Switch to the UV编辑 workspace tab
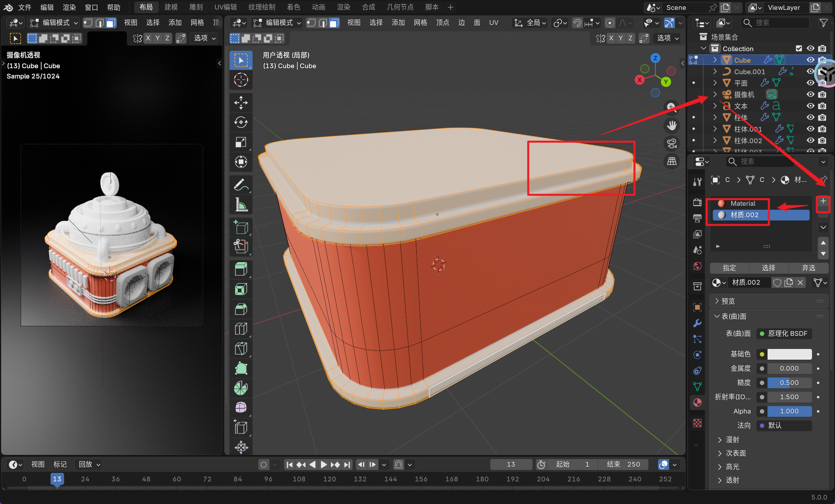The height and width of the screenshot is (504, 835). (x=225, y=7)
